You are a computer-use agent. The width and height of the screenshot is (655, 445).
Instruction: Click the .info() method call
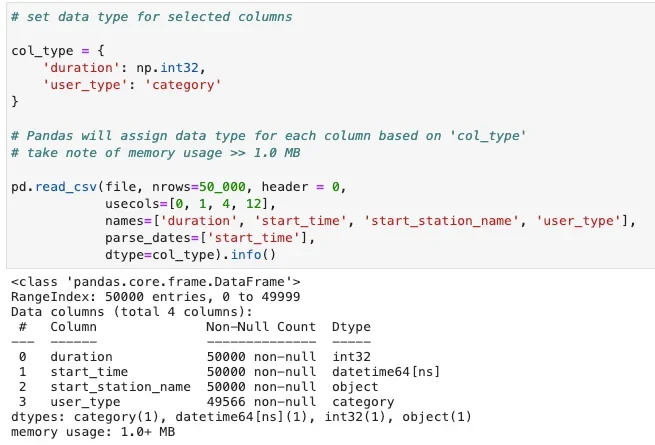[x=249, y=254]
